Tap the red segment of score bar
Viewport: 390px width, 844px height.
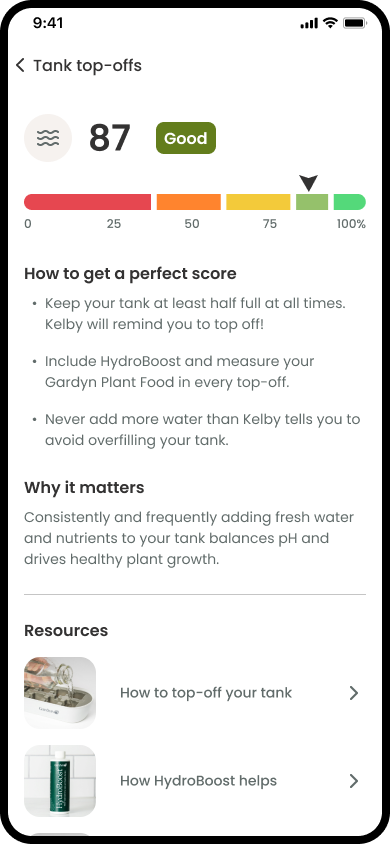point(88,202)
